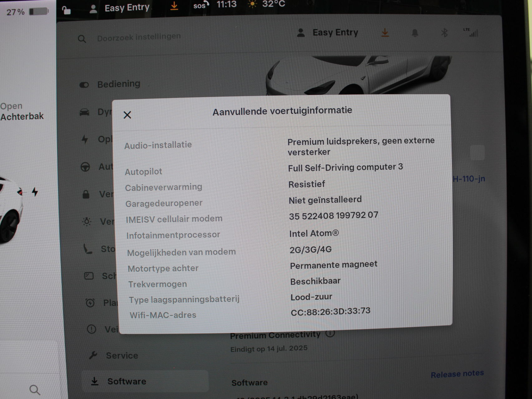This screenshot has width=532, height=399.
Task: Select Premium luidsprekers audio value
Action: [x=361, y=146]
